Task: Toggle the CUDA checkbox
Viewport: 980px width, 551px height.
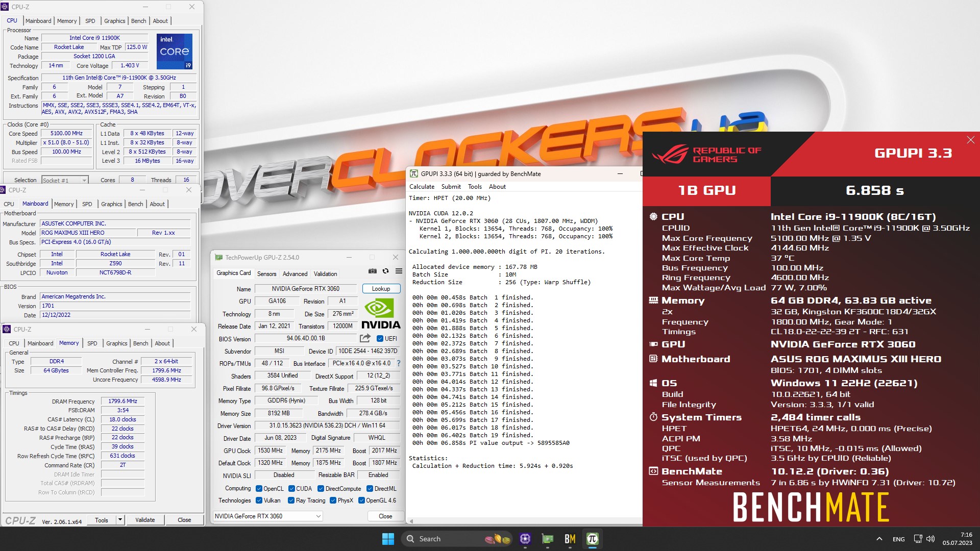Action: [291, 488]
